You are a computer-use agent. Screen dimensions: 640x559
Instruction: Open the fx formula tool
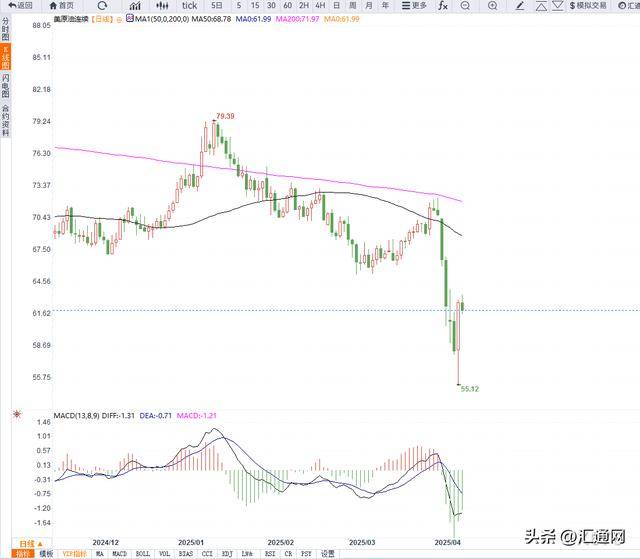coord(443,5)
